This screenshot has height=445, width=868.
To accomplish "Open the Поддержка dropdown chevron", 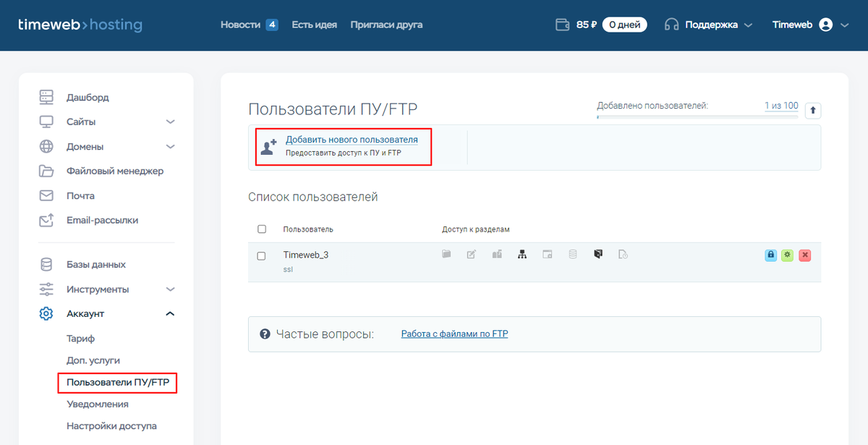I will [x=748, y=24].
